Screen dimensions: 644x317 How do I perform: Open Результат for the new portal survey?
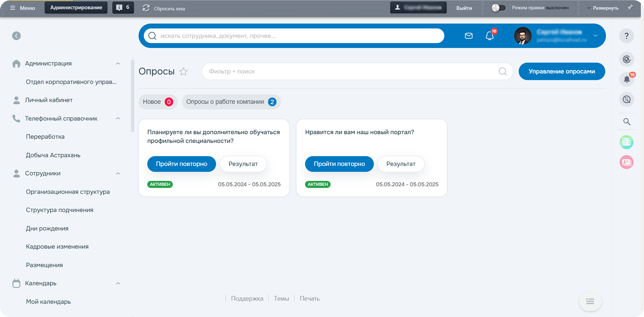tap(401, 164)
